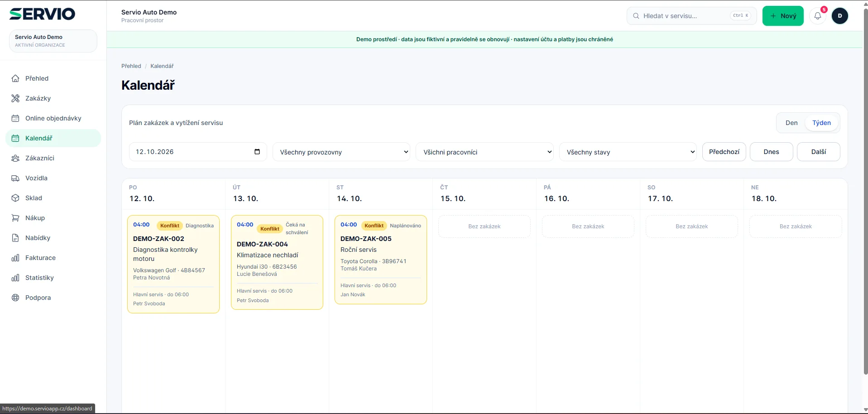The height and width of the screenshot is (414, 868).
Task: Open the notifications bell
Action: [x=818, y=16]
